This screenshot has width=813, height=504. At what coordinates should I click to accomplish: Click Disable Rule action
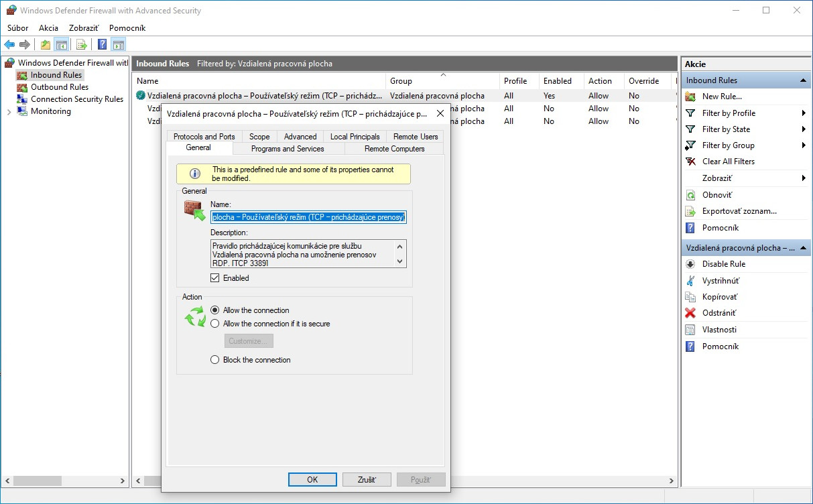[x=723, y=264]
